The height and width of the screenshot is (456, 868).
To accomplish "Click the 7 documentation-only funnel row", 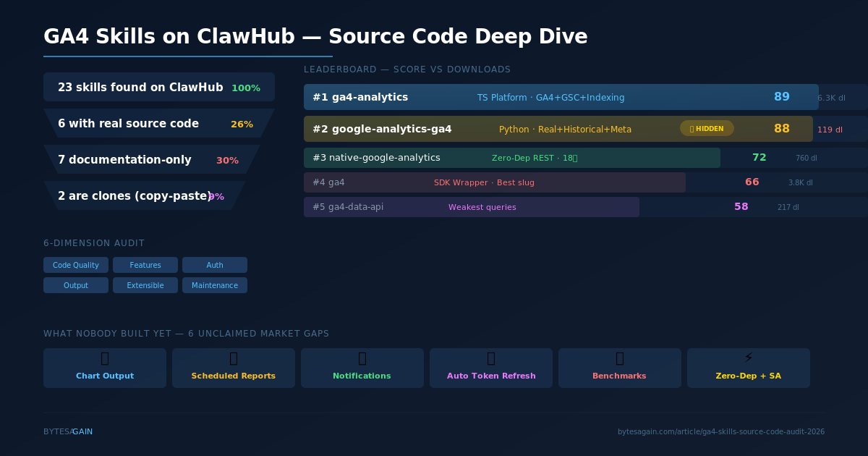I will [x=152, y=159].
